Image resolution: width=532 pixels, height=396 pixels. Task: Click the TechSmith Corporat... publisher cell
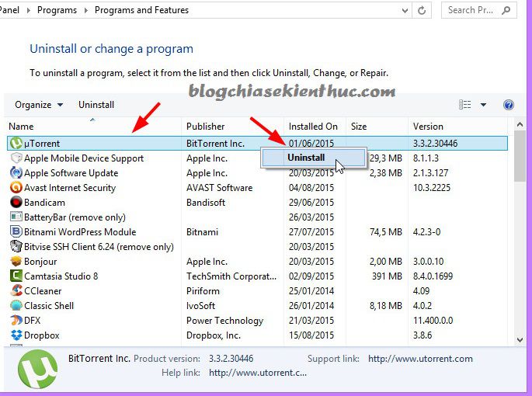click(x=231, y=276)
